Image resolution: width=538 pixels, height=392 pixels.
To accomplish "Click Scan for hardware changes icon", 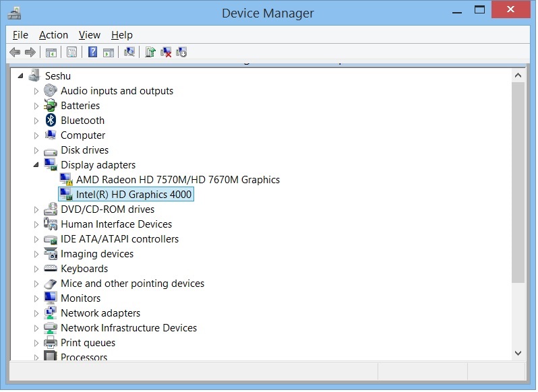I will [x=129, y=52].
